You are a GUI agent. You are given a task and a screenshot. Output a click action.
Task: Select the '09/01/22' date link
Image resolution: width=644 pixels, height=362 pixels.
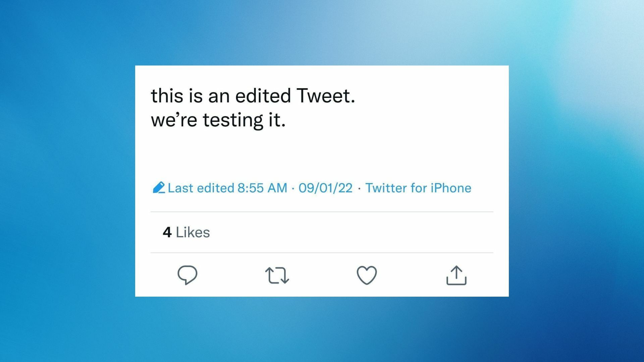325,188
